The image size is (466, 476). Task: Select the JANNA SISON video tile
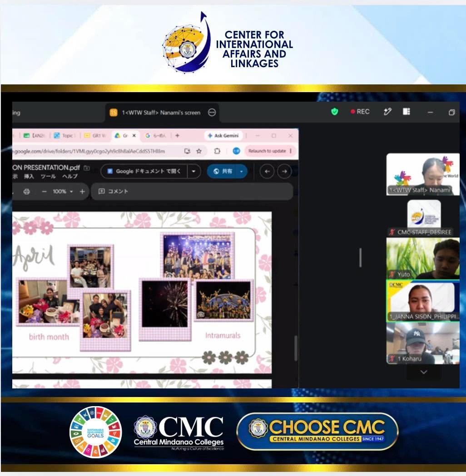tap(422, 301)
